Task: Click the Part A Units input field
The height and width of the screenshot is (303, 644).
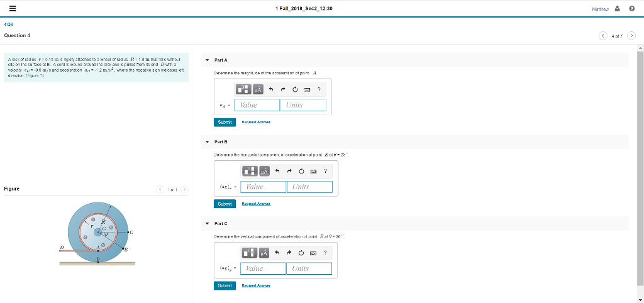Action: tap(303, 105)
